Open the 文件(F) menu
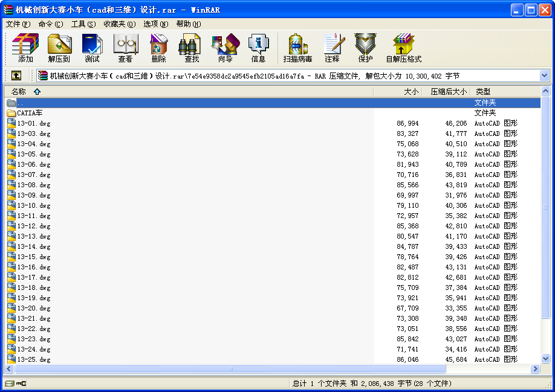 [18, 24]
